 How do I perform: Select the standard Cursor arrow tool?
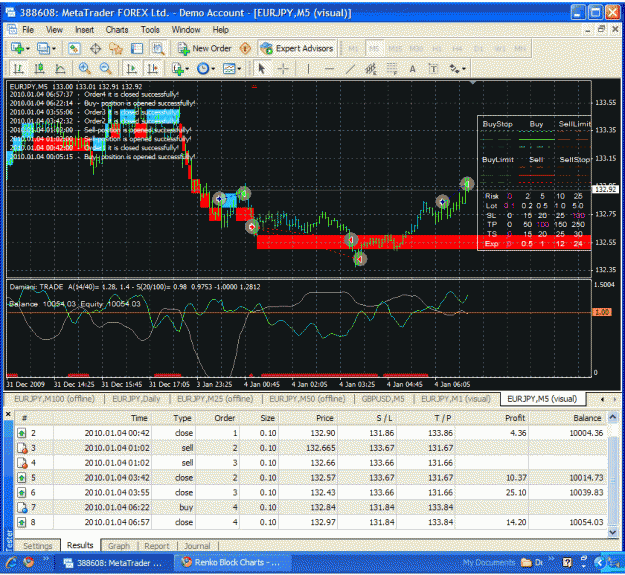click(x=261, y=69)
